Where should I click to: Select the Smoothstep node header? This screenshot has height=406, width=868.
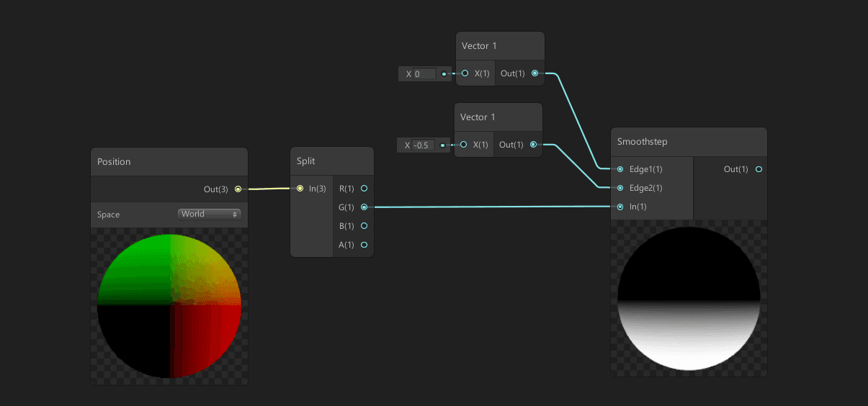point(688,142)
